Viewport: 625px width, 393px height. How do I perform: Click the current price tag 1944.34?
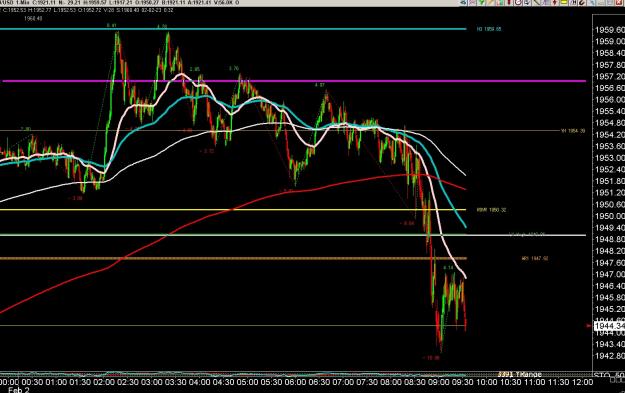click(x=609, y=326)
